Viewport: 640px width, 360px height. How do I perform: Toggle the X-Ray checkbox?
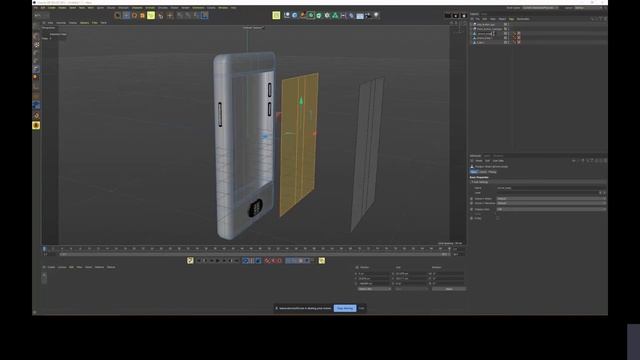click(x=498, y=218)
